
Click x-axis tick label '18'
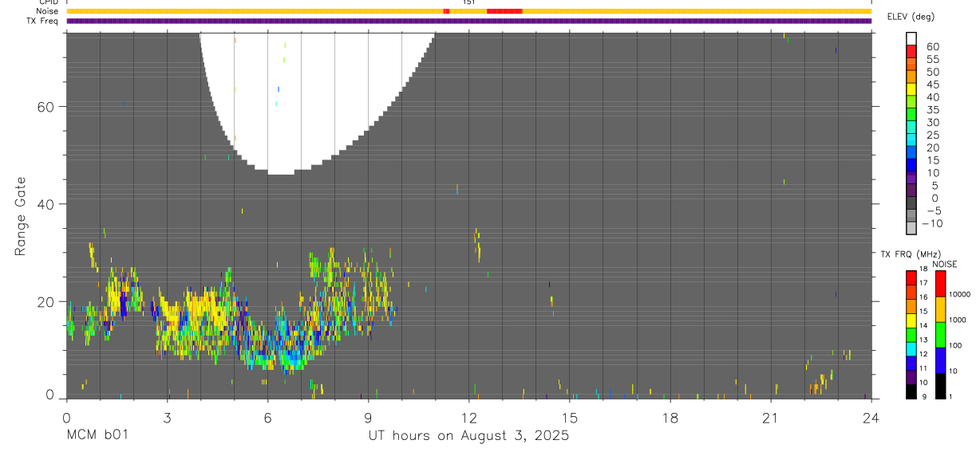(670, 418)
